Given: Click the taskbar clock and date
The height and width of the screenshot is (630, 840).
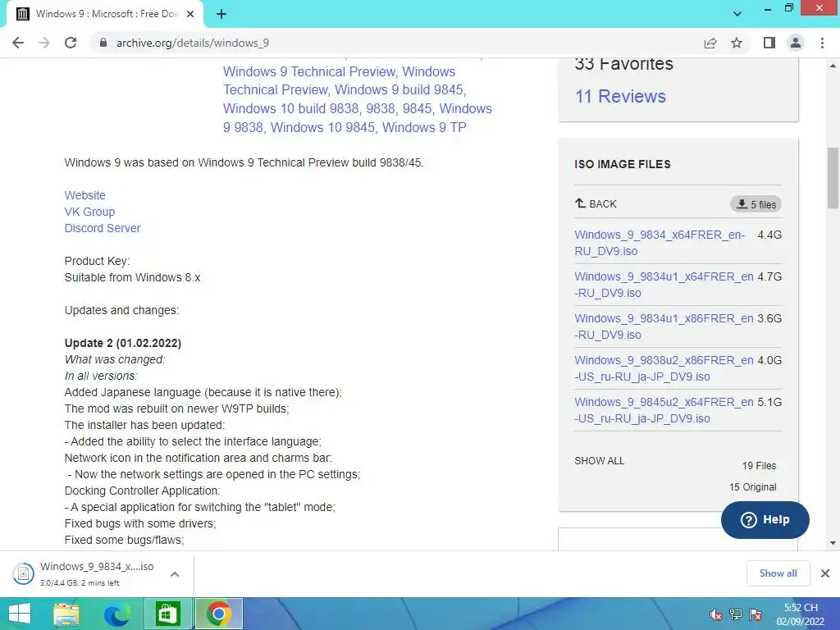Looking at the screenshot, I should (x=801, y=614).
